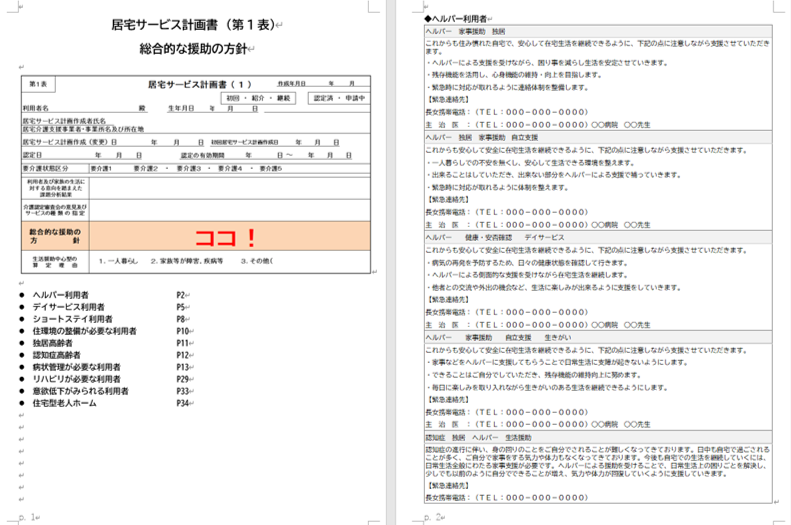Click header 'ヘルパー 健康・安否確認 デイサービス'
This screenshot has width=791, height=525.
598,238
